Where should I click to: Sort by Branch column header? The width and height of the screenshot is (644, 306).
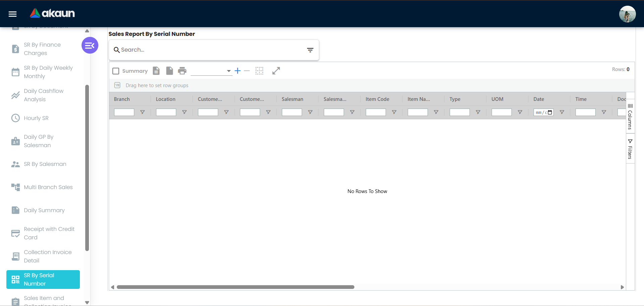122,99
